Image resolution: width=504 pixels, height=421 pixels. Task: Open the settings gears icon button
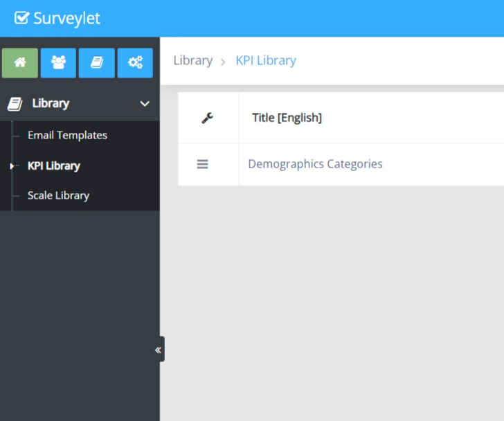coord(135,63)
